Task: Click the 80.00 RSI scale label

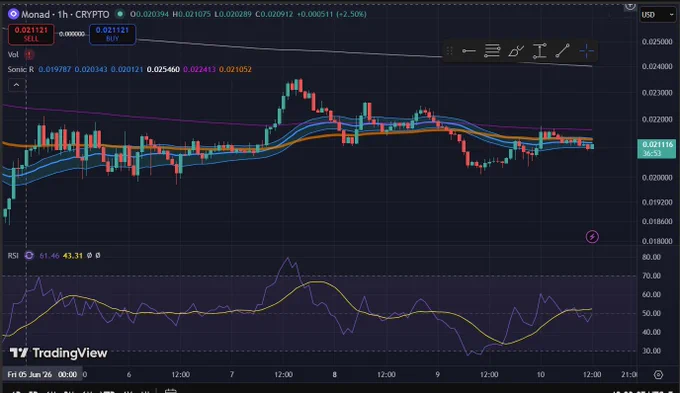Action: point(651,257)
